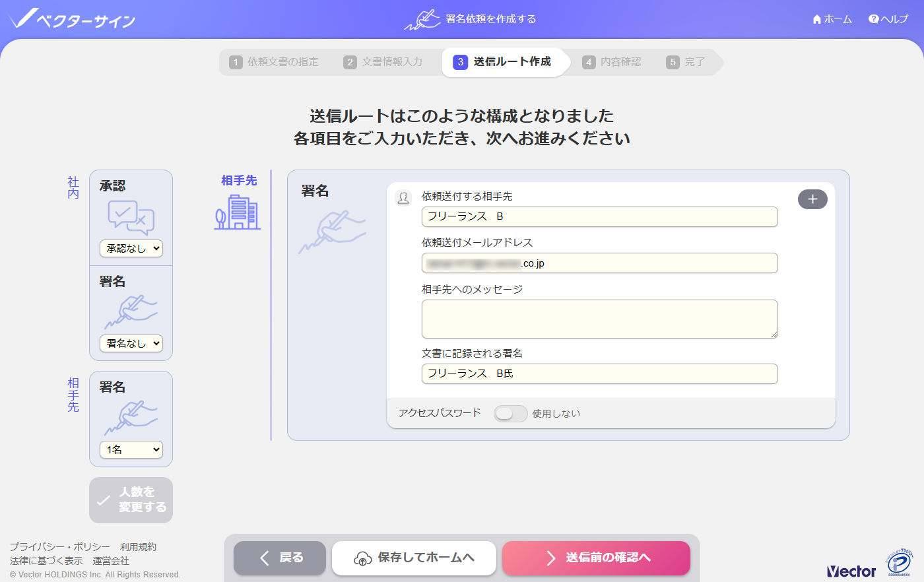
Task: Open the 1名 signer count dropdown
Action: point(131,449)
